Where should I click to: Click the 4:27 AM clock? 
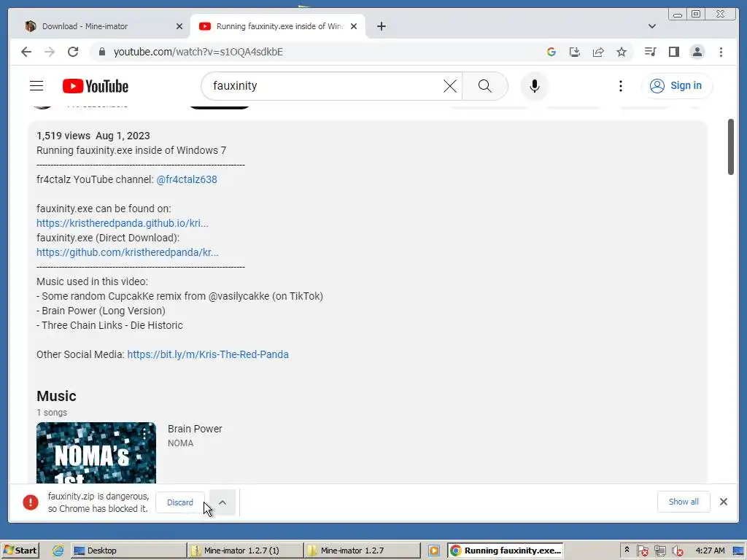pyautogui.click(x=710, y=551)
